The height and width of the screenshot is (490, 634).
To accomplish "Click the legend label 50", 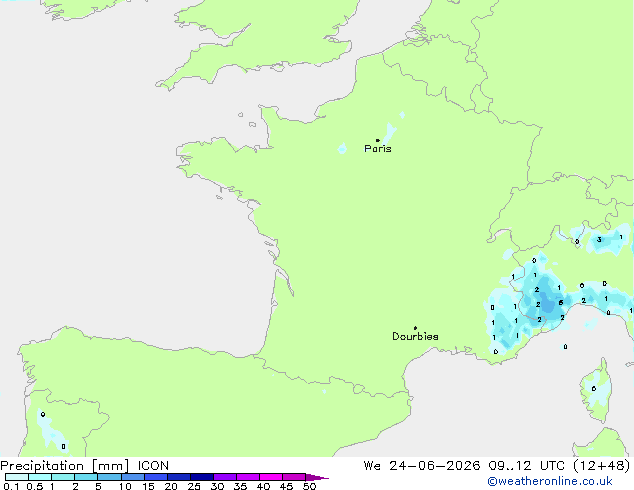I will 309,486.
